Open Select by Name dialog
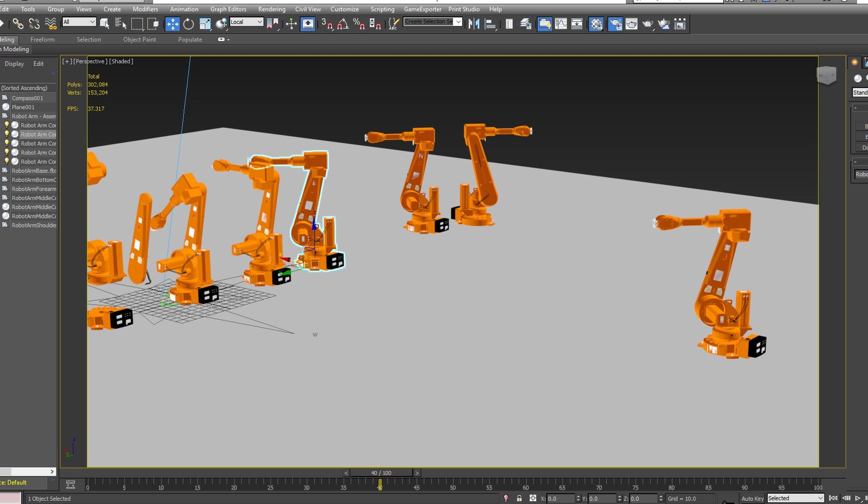Viewport: 868px width, 504px height. (x=120, y=23)
